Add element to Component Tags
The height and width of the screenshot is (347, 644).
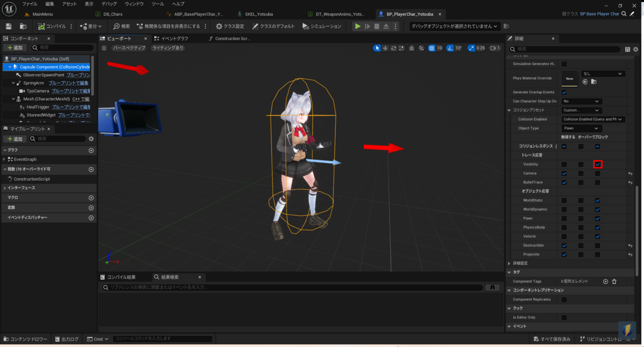click(x=605, y=281)
